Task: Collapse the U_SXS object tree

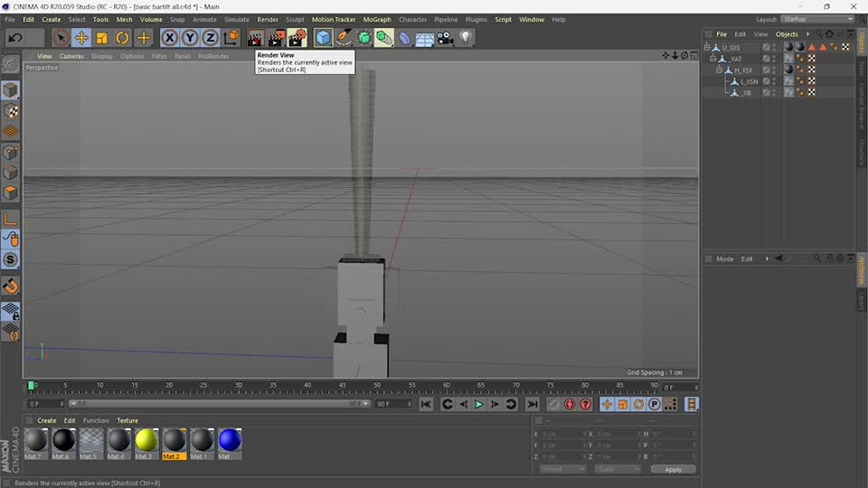Action: pyautogui.click(x=707, y=48)
